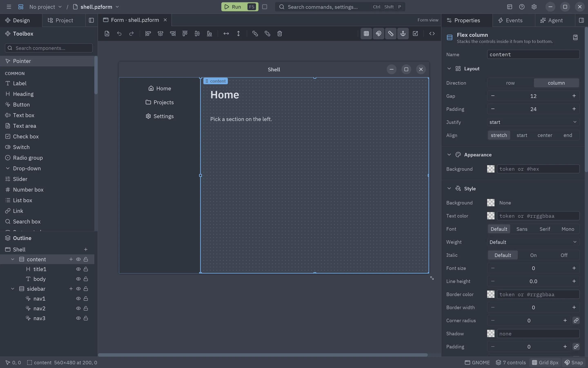Image resolution: width=588 pixels, height=368 pixels.
Task: Make controls same width icon
Action: 226,34
